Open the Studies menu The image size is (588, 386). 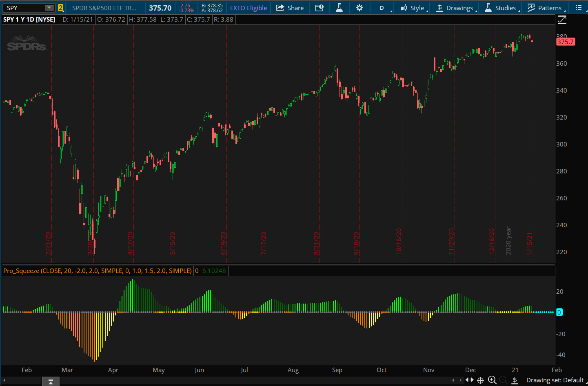click(501, 8)
